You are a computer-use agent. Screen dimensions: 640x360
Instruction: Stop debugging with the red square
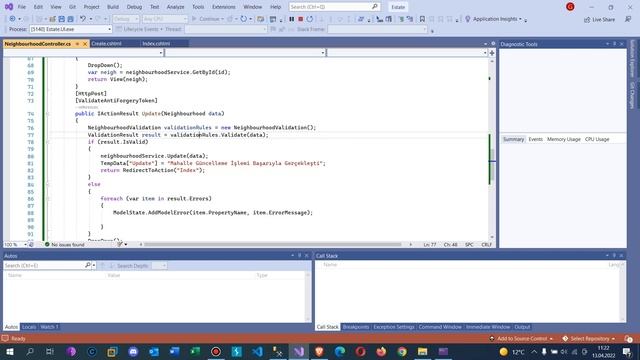pos(301,19)
